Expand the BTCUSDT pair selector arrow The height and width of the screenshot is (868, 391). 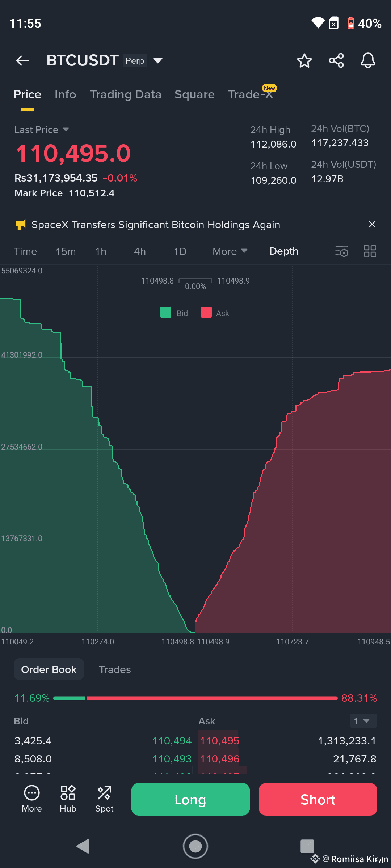[158, 60]
